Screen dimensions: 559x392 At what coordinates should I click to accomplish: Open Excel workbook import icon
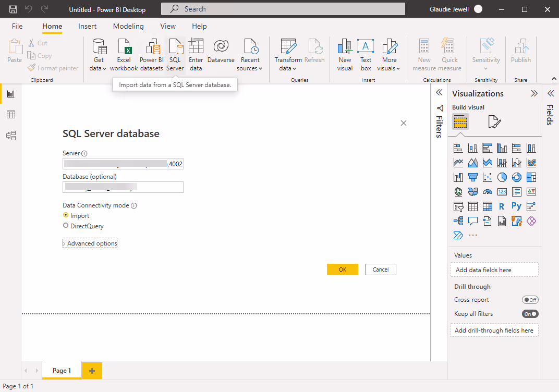point(124,55)
